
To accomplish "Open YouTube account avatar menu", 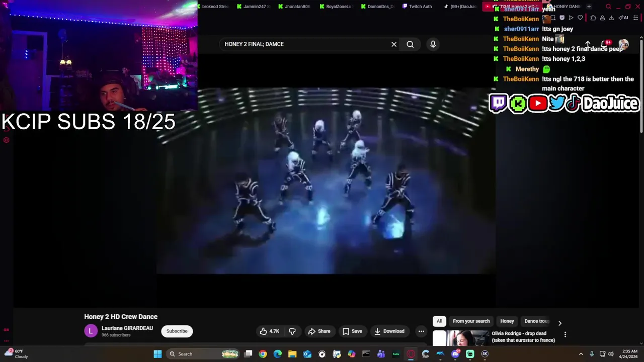I will pos(623,44).
